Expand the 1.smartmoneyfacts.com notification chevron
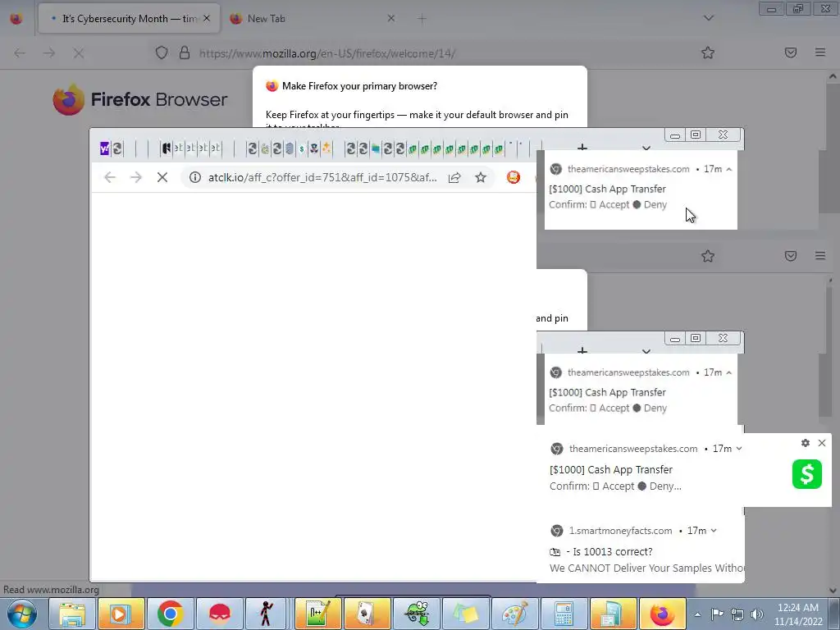840x630 pixels. click(x=714, y=531)
